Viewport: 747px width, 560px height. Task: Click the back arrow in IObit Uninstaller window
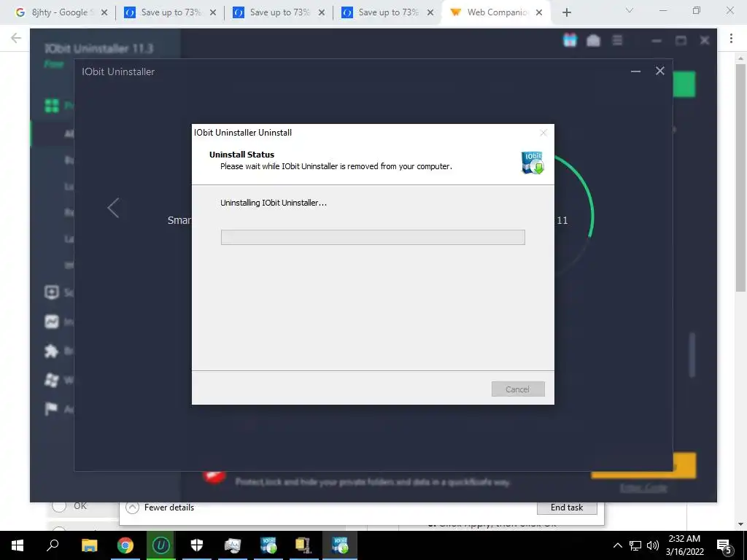coord(113,208)
